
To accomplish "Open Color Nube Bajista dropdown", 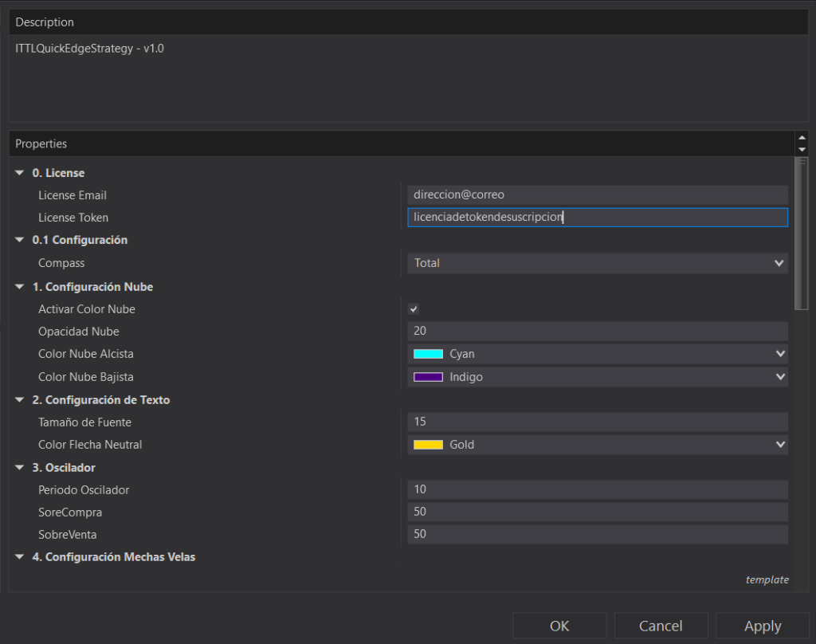I will pyautogui.click(x=597, y=377).
